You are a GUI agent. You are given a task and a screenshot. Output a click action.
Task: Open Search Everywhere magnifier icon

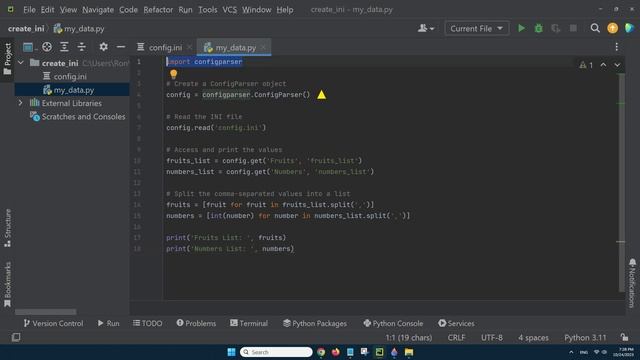(595, 28)
